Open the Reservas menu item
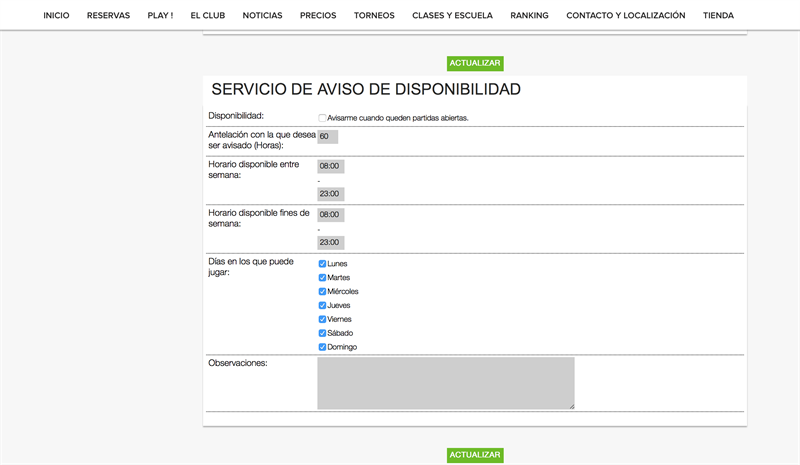The width and height of the screenshot is (800, 465). click(x=108, y=16)
